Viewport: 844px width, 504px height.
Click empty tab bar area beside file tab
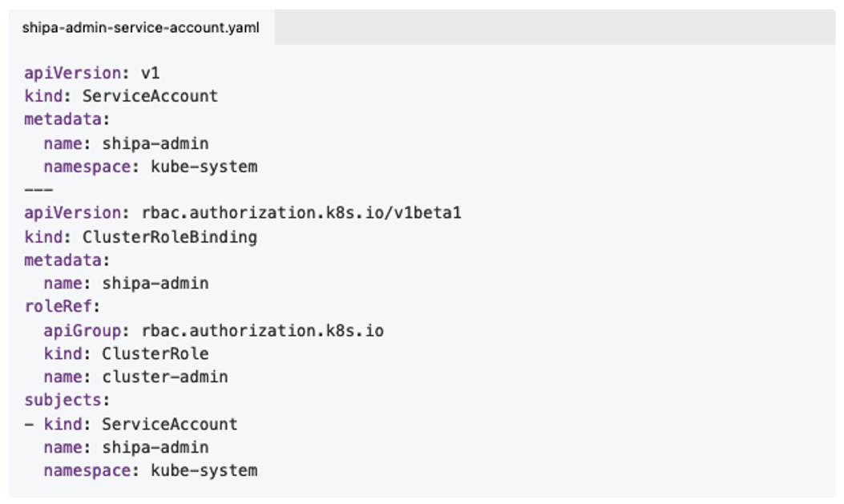coord(553,28)
